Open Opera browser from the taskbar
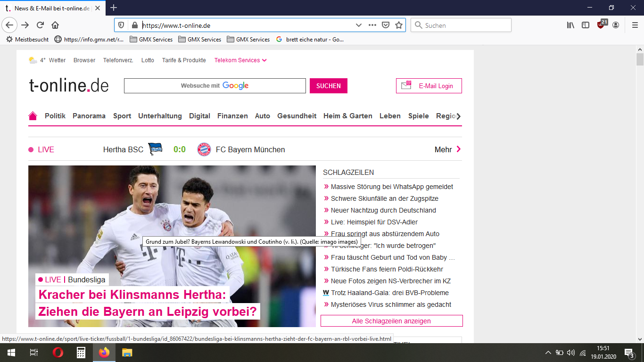This screenshot has width=644, height=362. point(58,353)
